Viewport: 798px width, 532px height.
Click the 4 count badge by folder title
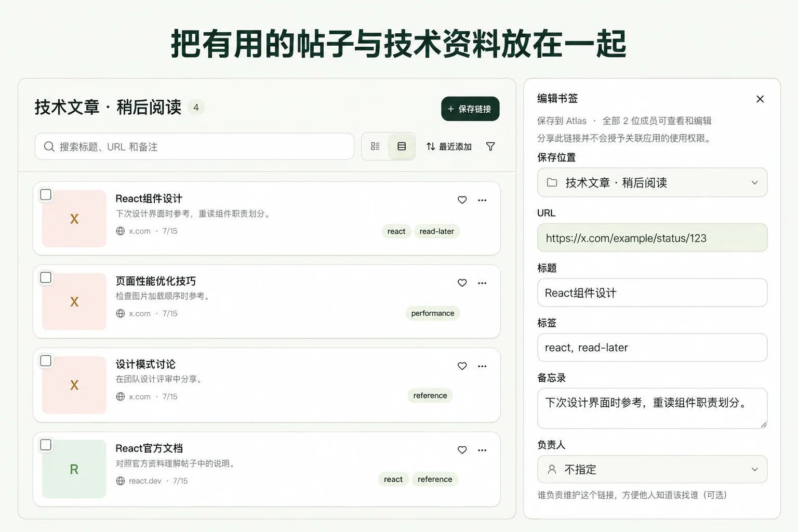click(x=196, y=108)
